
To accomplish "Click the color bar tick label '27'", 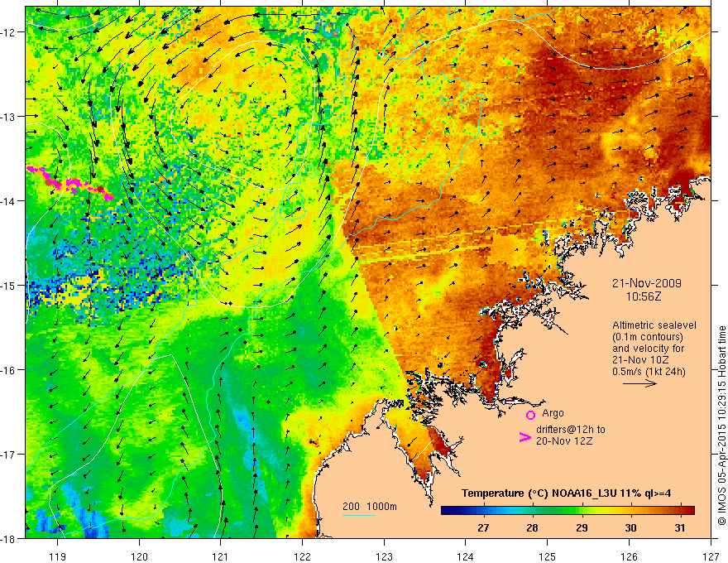I will 483,527.
